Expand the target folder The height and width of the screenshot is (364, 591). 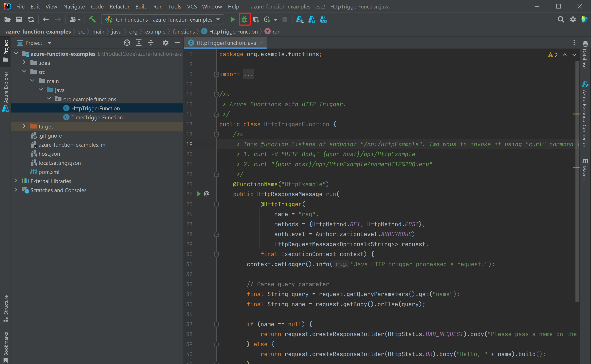point(24,126)
